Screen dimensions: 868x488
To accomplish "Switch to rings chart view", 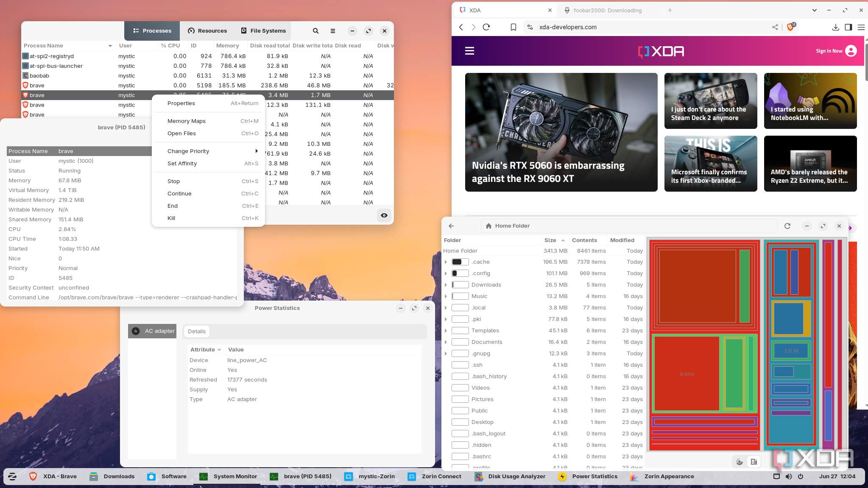I will [740, 462].
